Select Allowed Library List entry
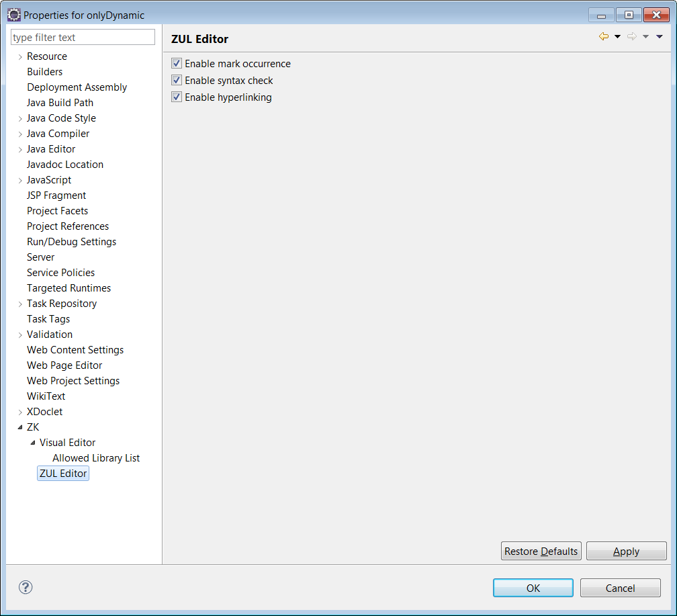 click(x=96, y=458)
